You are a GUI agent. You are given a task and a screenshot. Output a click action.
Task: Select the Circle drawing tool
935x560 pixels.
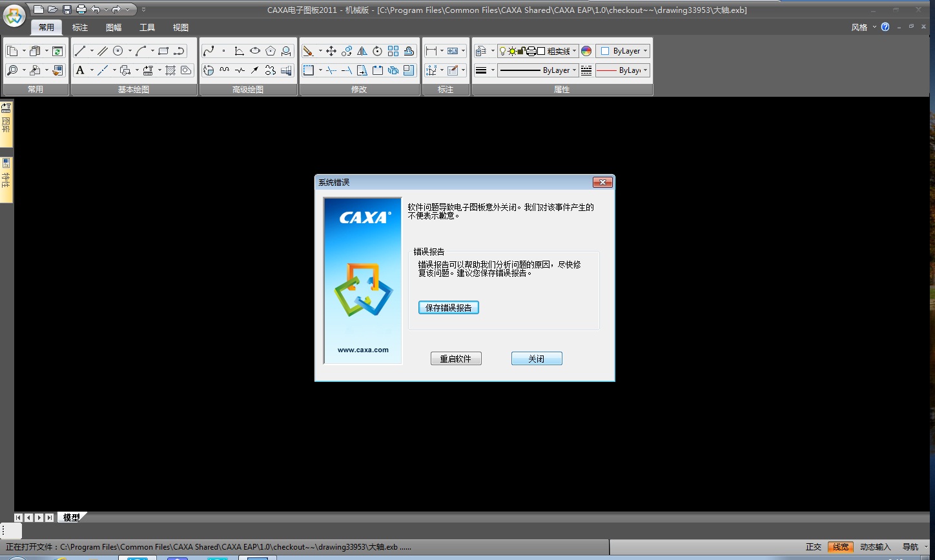tap(118, 51)
